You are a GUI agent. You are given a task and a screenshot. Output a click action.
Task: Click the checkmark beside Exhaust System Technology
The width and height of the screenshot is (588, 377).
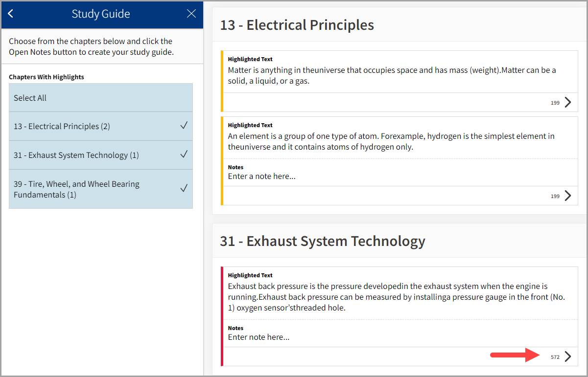(185, 154)
